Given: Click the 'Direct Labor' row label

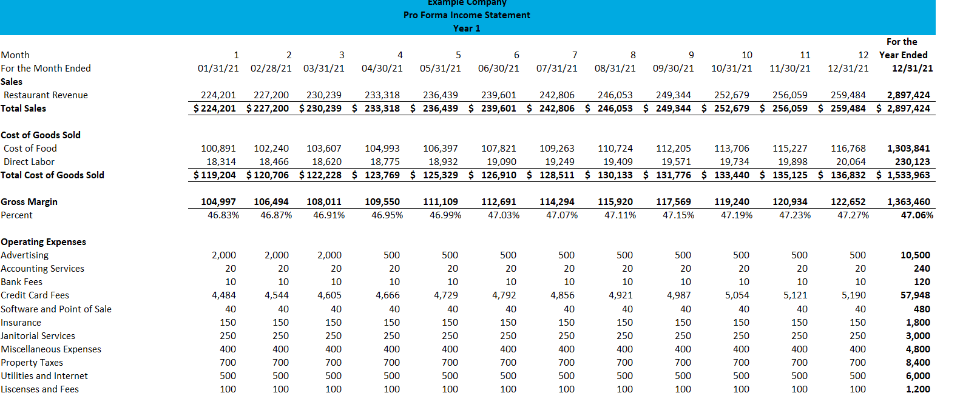Looking at the screenshot, I should click(29, 162).
